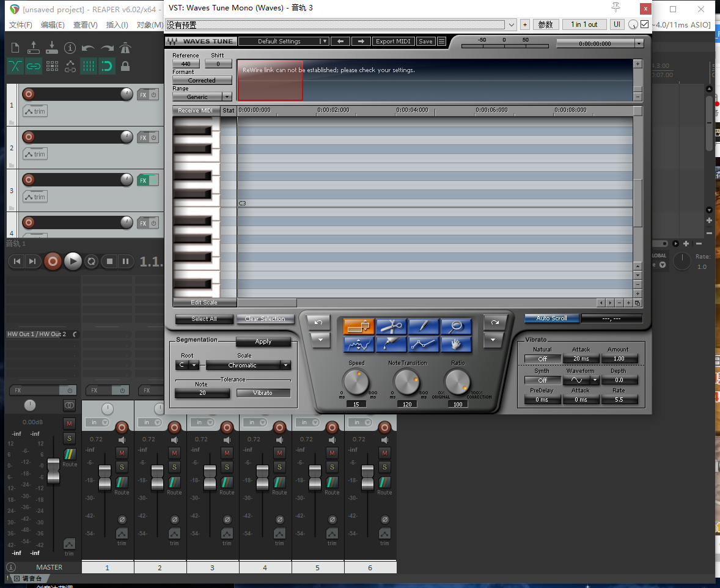Load next preset with right arrow
Viewport: 720px width, 588px height.
tap(361, 42)
